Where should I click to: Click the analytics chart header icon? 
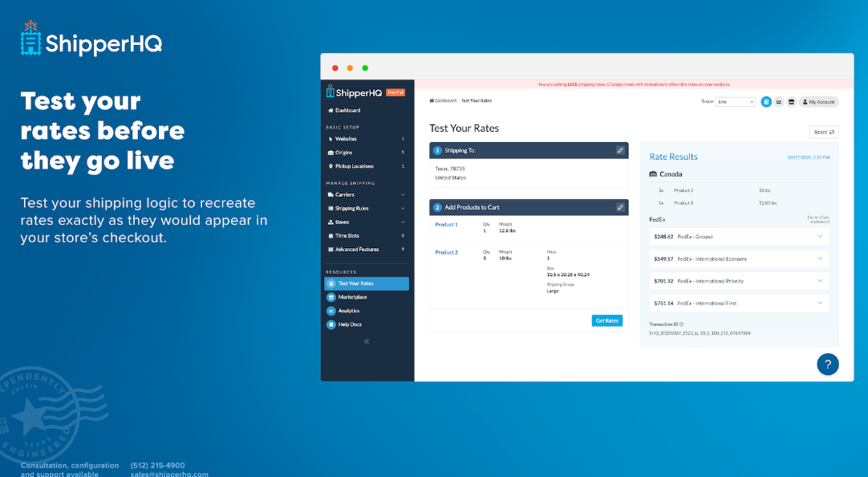[779, 102]
